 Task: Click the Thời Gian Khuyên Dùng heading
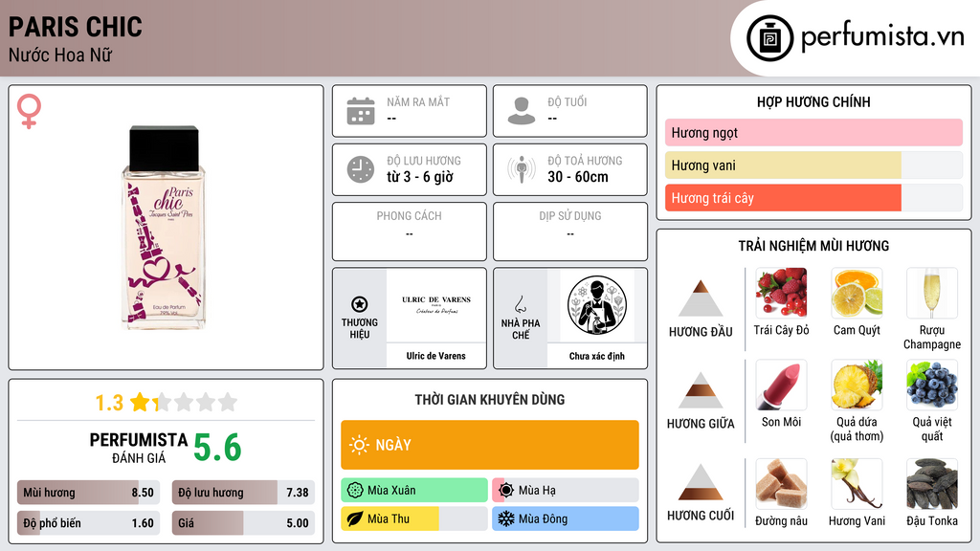490,399
